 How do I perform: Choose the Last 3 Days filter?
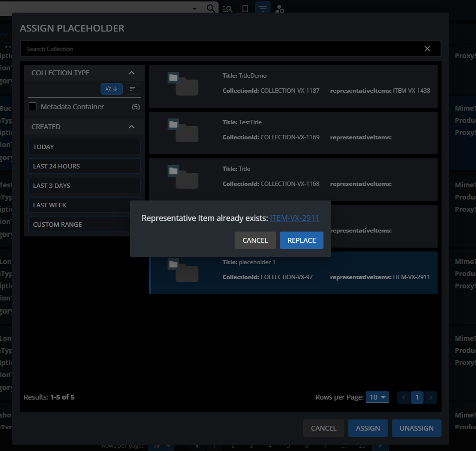84,185
